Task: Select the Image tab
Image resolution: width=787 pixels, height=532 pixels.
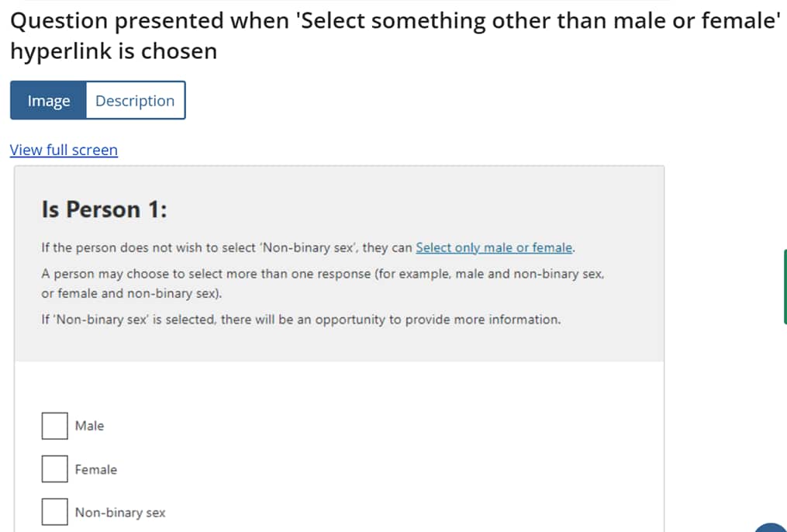Action: (48, 100)
